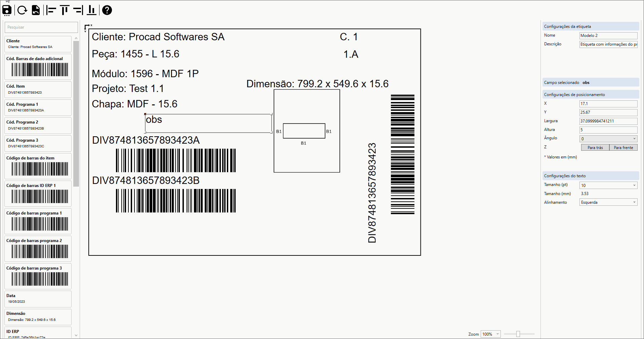Screen dimensions: 644x339
Task: Click the Configurações de posicionamento header
Action: click(591, 95)
